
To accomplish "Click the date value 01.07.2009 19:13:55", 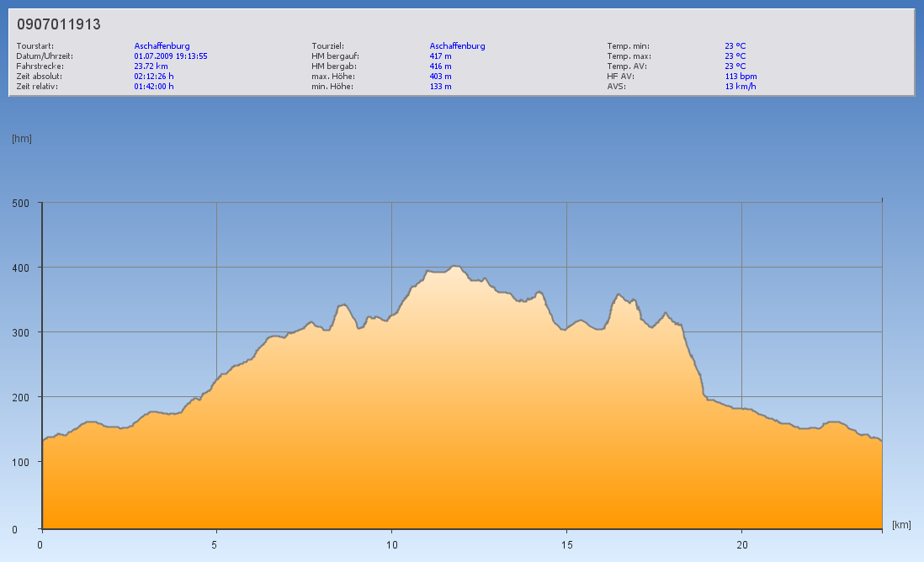I will coord(171,56).
